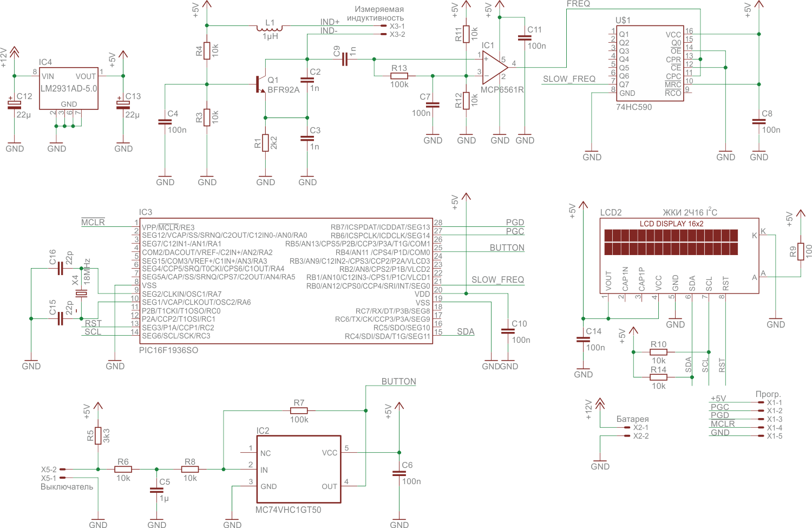
Task: Click the MC74VHC1GT50 buffer IC2 box
Action: point(298,469)
